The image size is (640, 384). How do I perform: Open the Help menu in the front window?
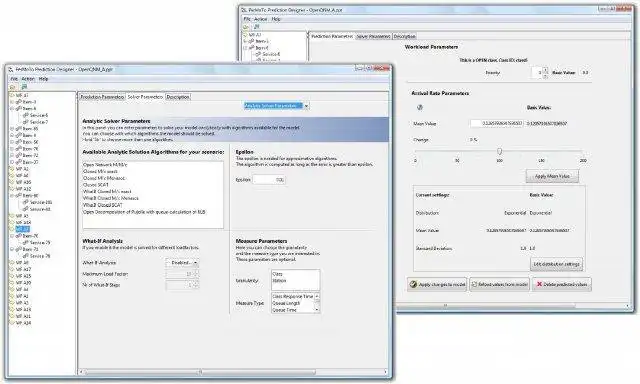tap(43, 79)
